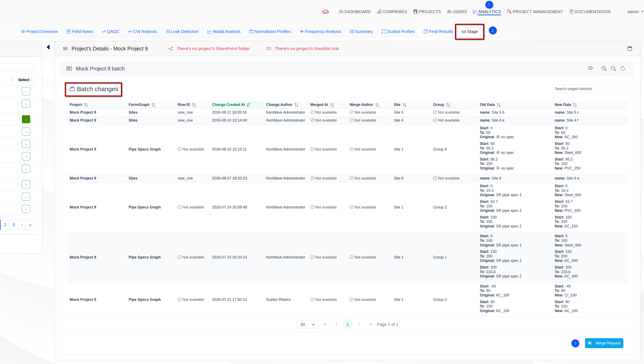Go to the next page of batch changes
The height and width of the screenshot is (364, 644).
pos(359,325)
